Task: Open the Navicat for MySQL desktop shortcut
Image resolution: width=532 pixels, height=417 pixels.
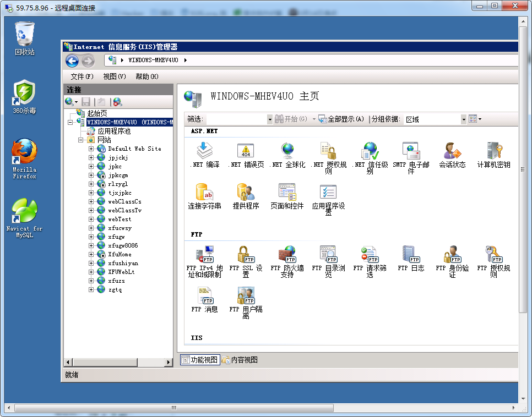Action: (x=24, y=218)
